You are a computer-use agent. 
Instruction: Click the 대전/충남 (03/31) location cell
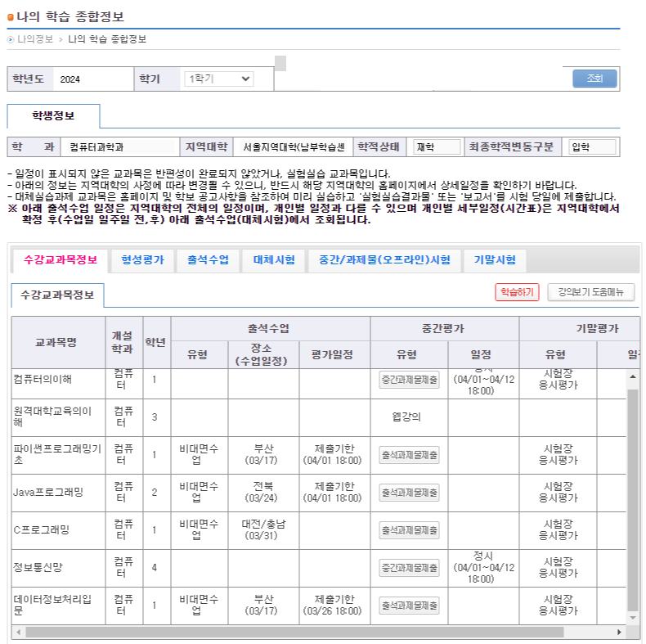click(263, 529)
